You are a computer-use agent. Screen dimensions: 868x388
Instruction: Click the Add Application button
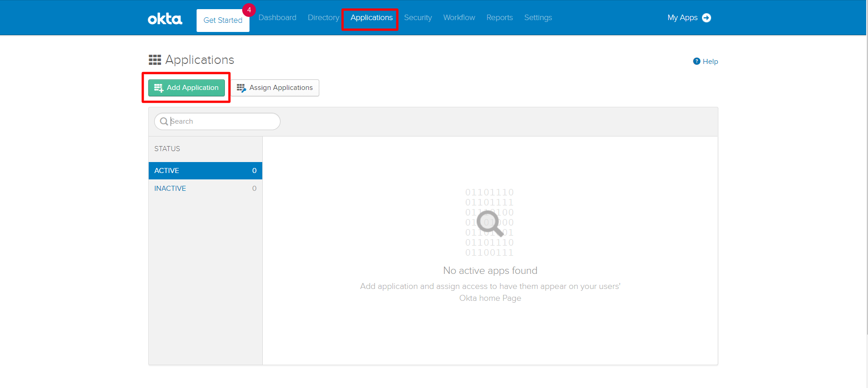click(x=187, y=88)
